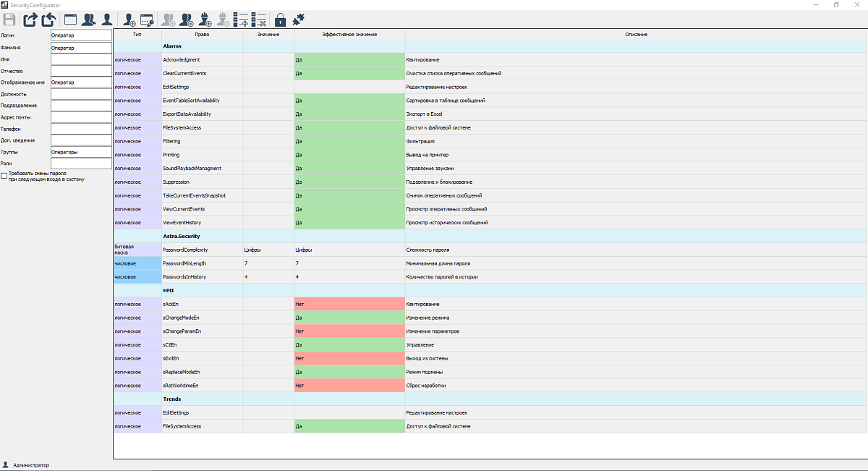Click the add user icon
868x471 pixels.
coord(129,20)
